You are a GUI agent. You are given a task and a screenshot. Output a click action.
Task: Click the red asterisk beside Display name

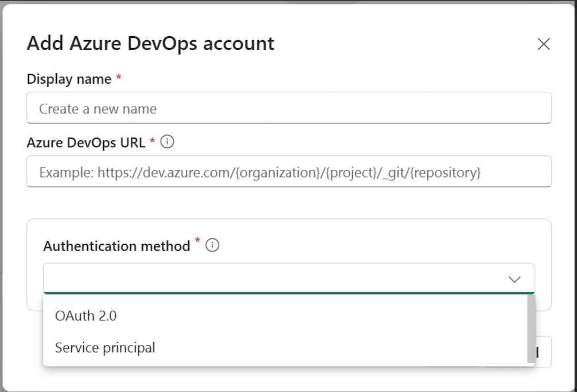tap(119, 79)
